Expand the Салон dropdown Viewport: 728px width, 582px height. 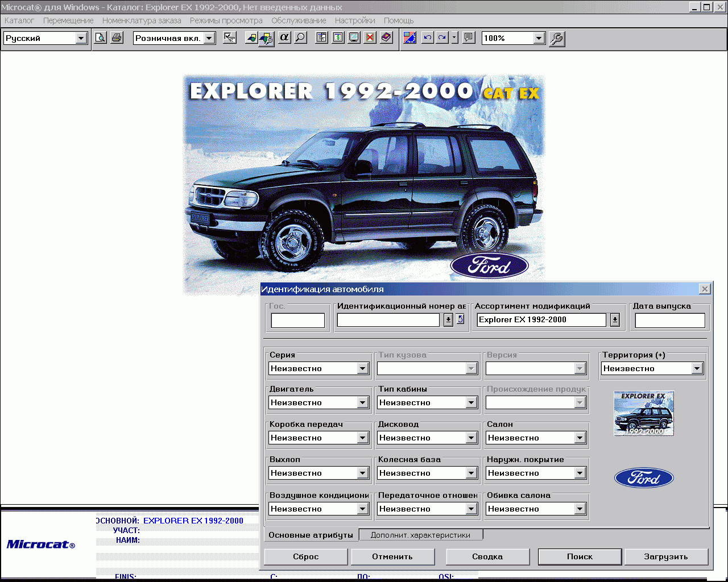[580, 438]
